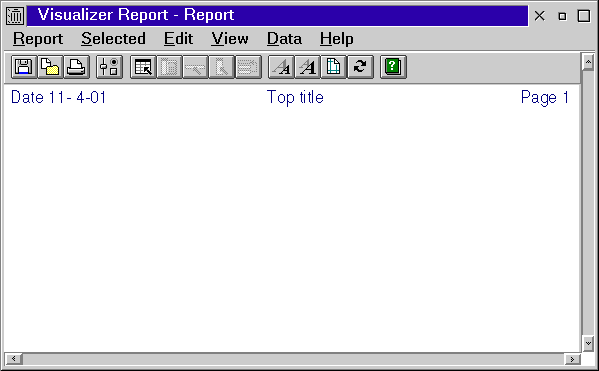The image size is (599, 371).
Task: Open the Help menu
Action: coord(337,39)
